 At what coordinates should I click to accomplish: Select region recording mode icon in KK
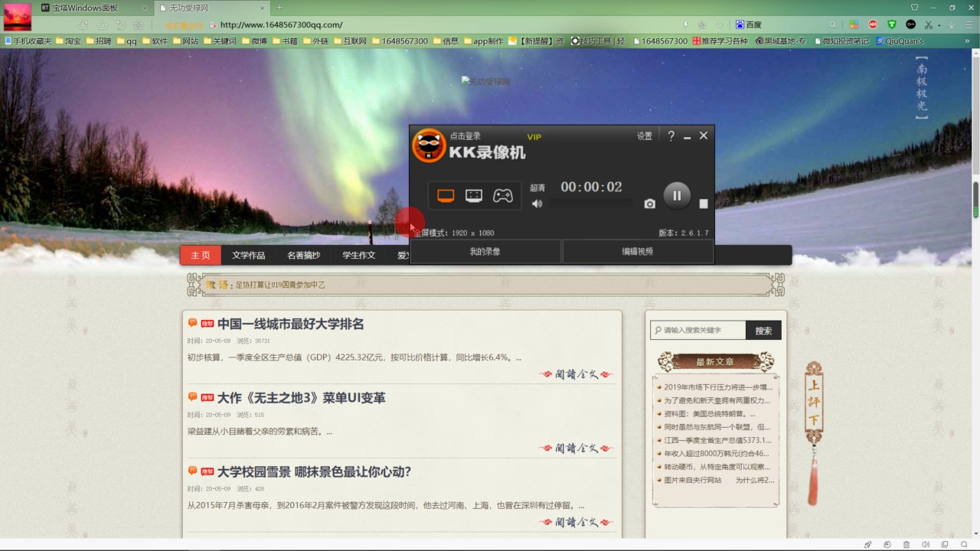[x=474, y=196]
